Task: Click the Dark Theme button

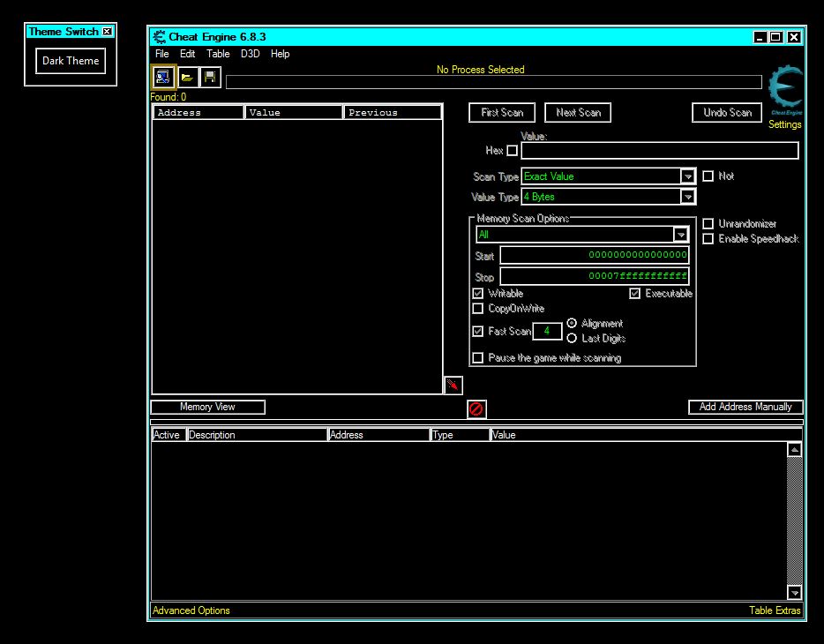Action: 71,61
